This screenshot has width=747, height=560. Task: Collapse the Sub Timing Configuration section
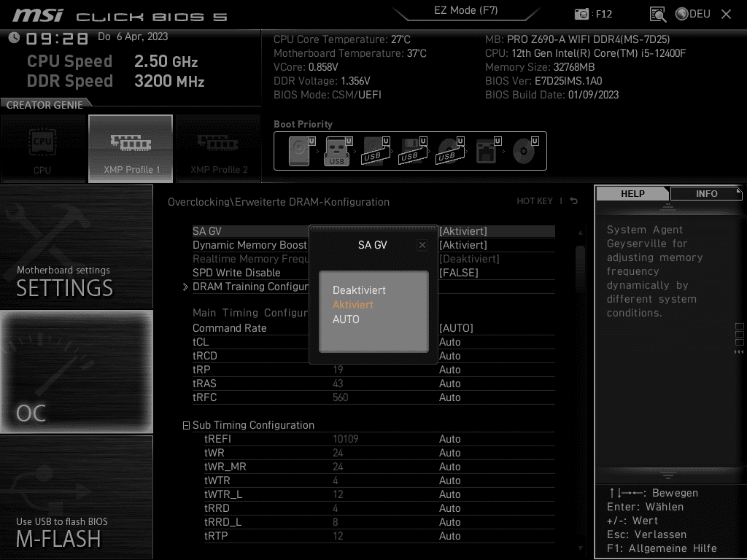[x=186, y=425]
